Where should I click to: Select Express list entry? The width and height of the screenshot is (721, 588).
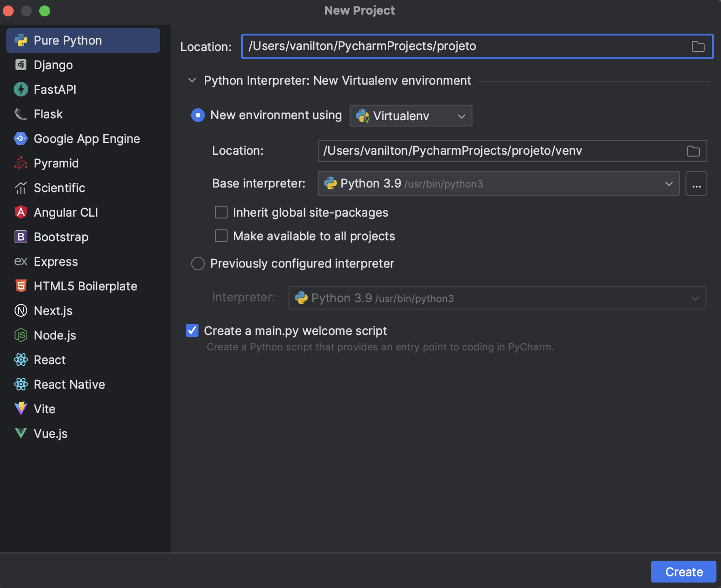click(x=83, y=262)
